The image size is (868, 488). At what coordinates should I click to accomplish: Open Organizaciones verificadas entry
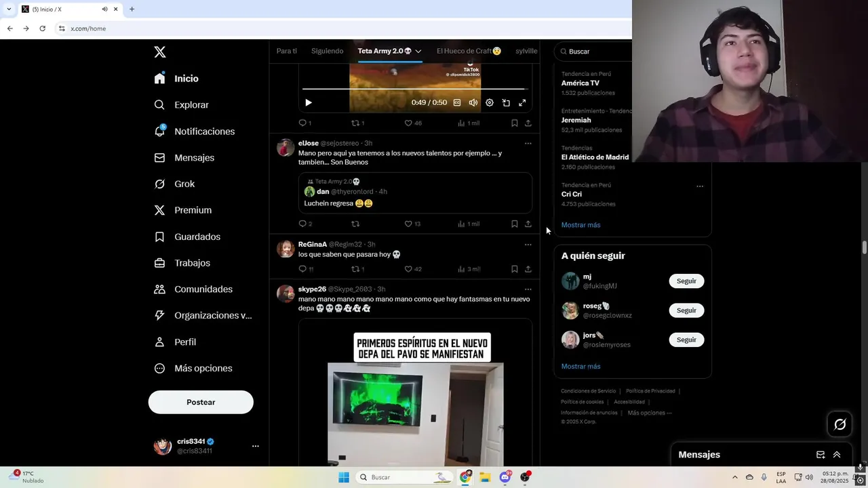pos(203,315)
